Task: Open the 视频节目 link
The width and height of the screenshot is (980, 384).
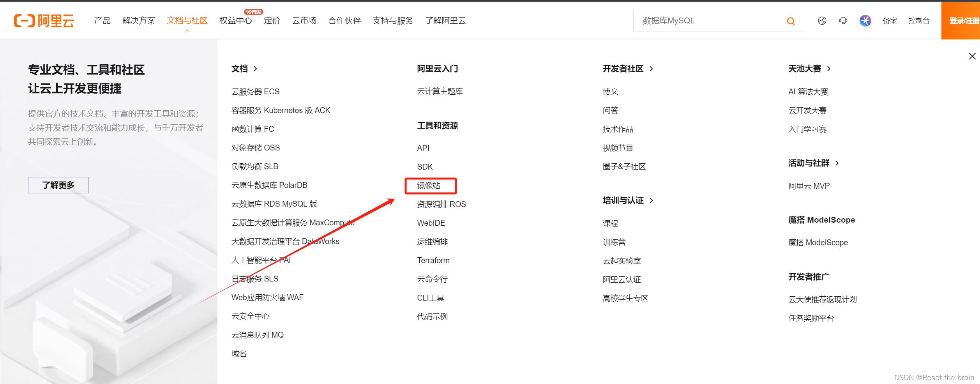Action: [x=618, y=148]
